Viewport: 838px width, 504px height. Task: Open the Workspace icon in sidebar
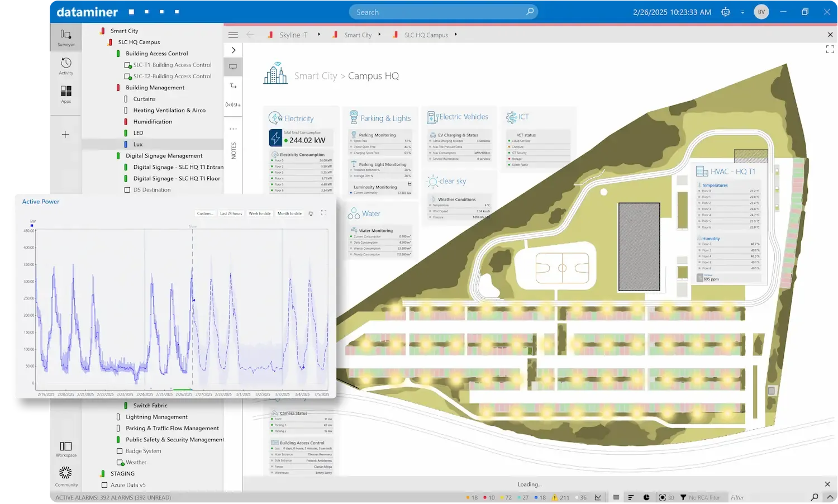[x=66, y=449]
